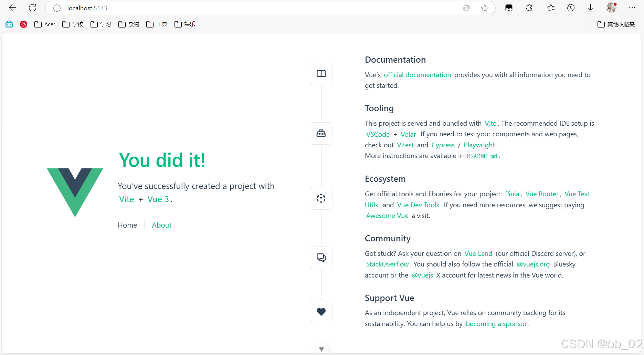Reload the page with refresh icon

click(33, 8)
